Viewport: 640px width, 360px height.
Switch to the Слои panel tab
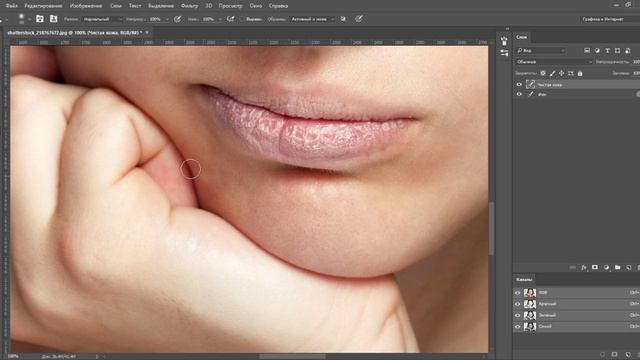[522, 37]
